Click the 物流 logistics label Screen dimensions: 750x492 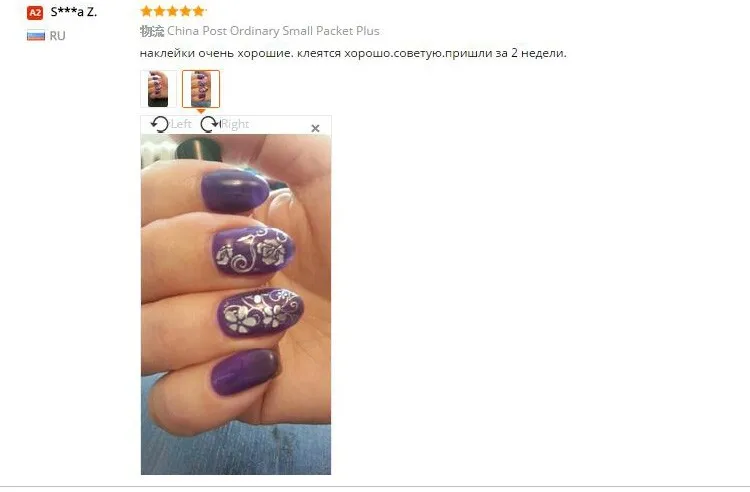152,31
